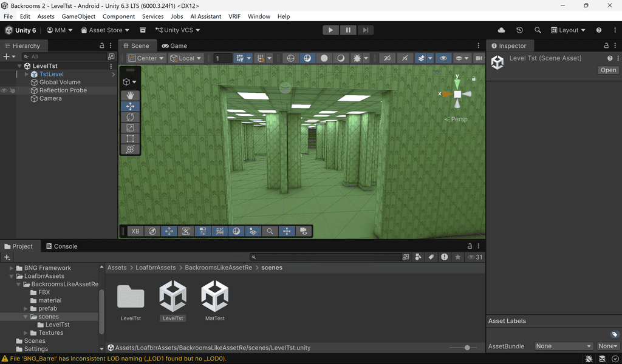Open Inspector help for Level Tst
622x364 pixels.
610,58
